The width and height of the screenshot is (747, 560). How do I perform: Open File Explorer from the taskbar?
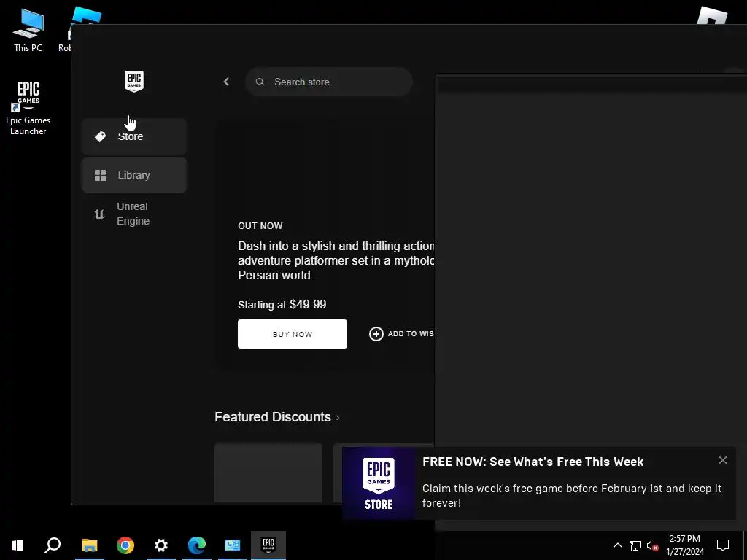pyautogui.click(x=89, y=545)
